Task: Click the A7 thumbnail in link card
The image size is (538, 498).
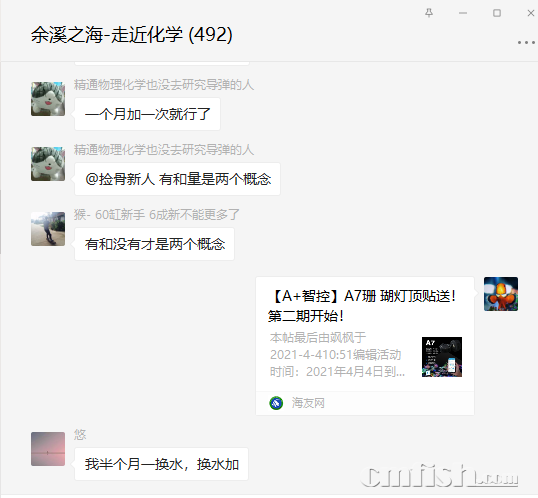Action: coord(442,357)
